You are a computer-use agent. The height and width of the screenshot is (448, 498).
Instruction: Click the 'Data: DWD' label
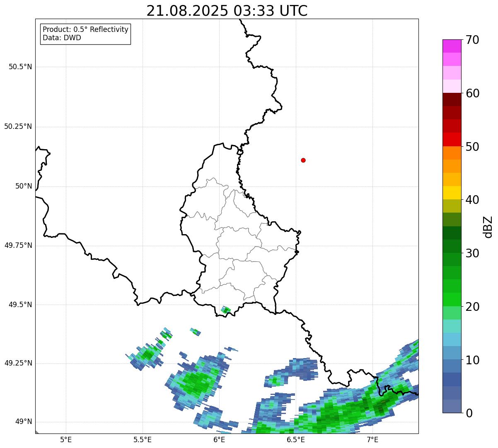[x=62, y=38]
